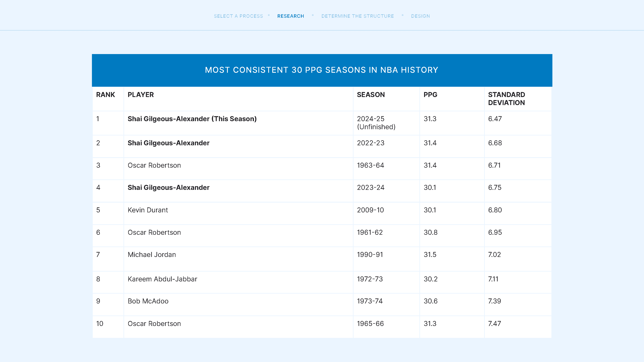
Task: Click the table title banner
Action: [322, 70]
